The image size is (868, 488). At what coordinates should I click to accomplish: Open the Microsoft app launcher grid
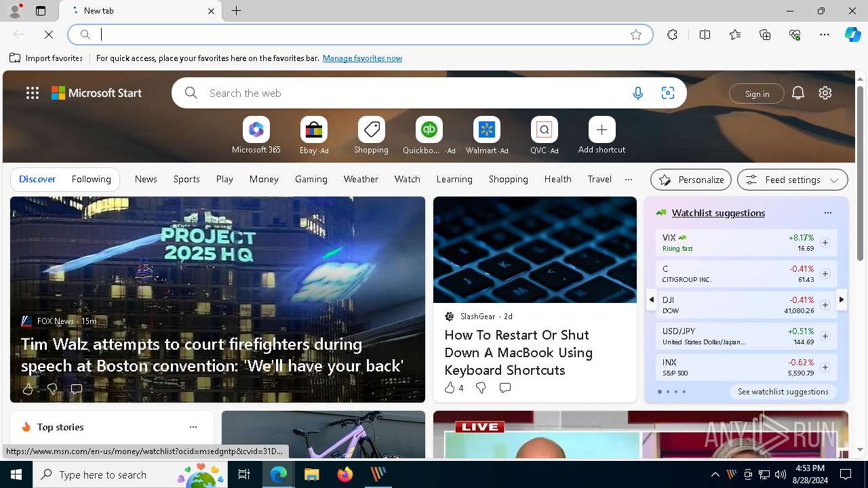(33, 94)
